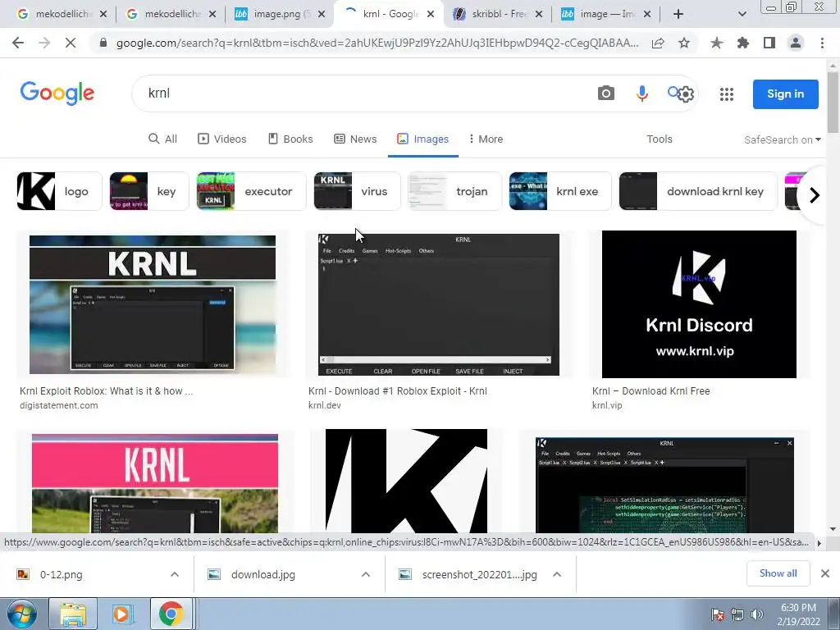Image resolution: width=840 pixels, height=630 pixels.
Task: Close the image.png tab
Action: 322,14
